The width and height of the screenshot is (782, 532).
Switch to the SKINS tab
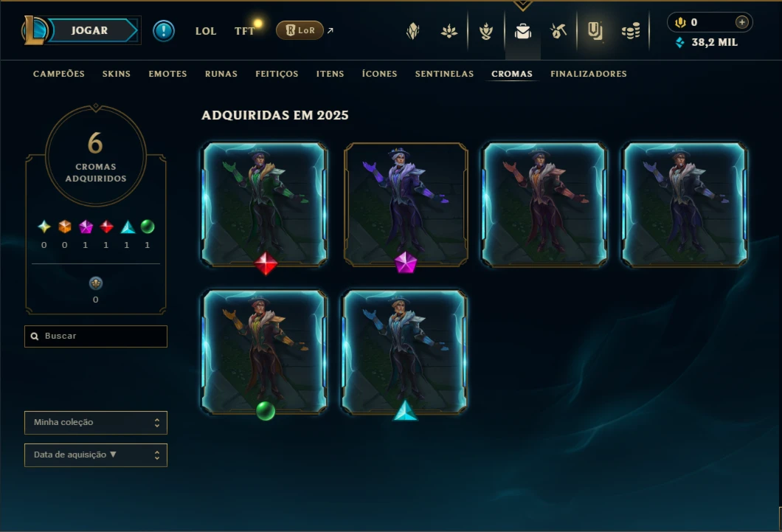coord(117,74)
